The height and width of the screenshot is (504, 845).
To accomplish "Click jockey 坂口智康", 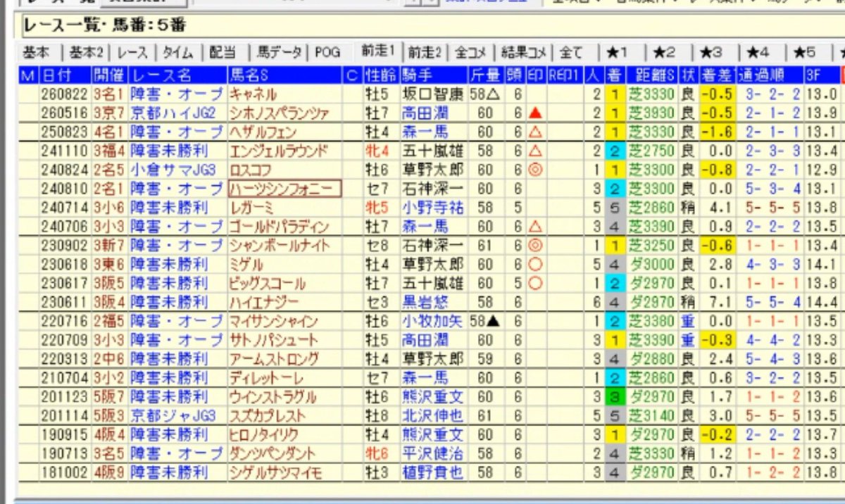I will point(433,94).
